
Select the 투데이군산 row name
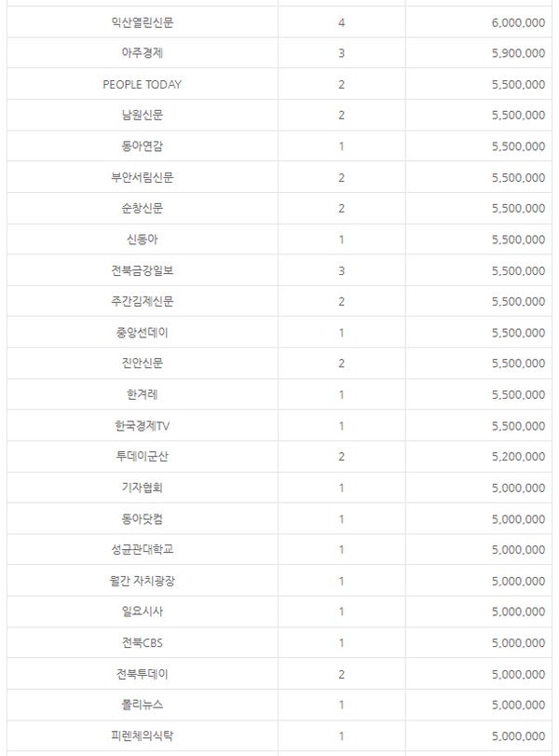click(142, 457)
